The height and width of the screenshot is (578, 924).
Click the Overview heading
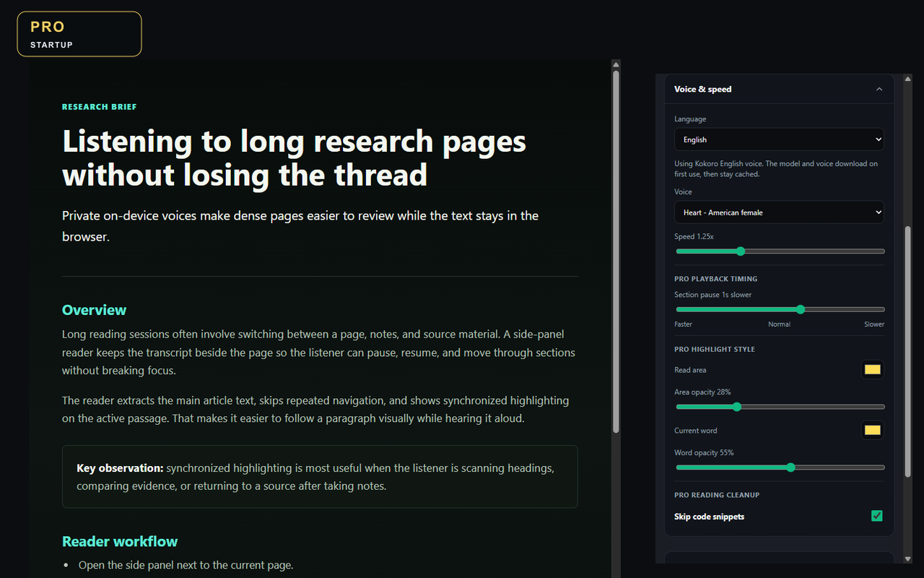(94, 310)
